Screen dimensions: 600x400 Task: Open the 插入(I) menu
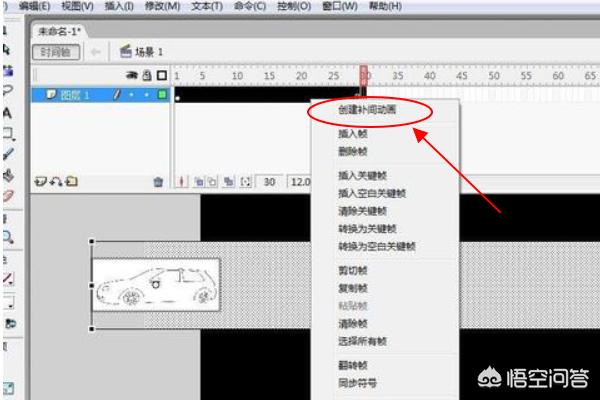pyautogui.click(x=119, y=7)
